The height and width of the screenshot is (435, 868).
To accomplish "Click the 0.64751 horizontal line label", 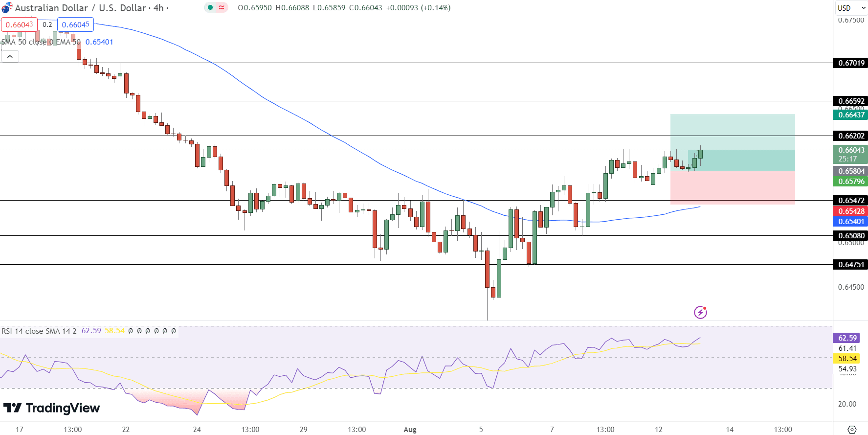I will pyautogui.click(x=851, y=264).
